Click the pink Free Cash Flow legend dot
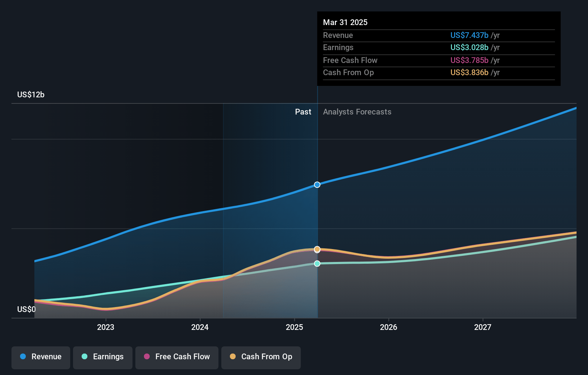Image resolution: width=588 pixels, height=375 pixels. (x=147, y=356)
